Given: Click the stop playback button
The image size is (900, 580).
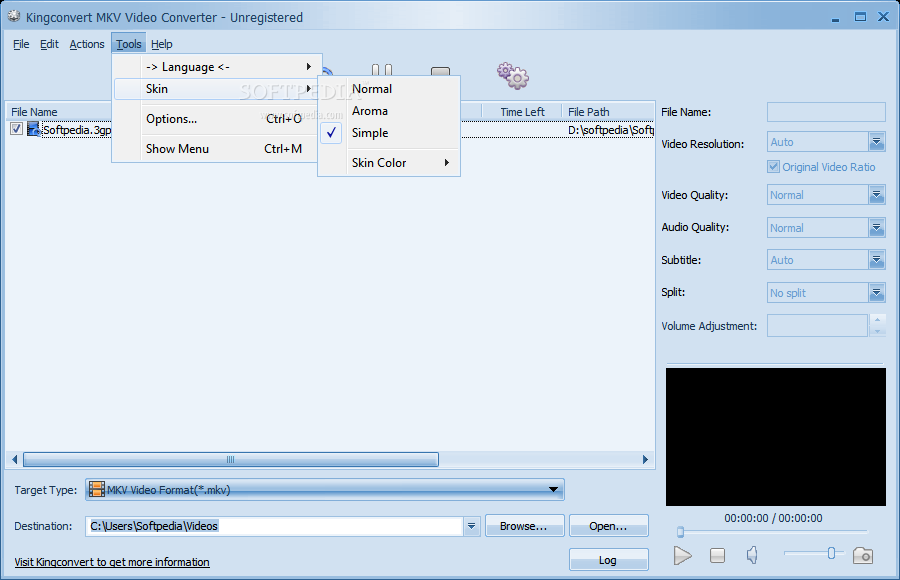Looking at the screenshot, I should (717, 555).
